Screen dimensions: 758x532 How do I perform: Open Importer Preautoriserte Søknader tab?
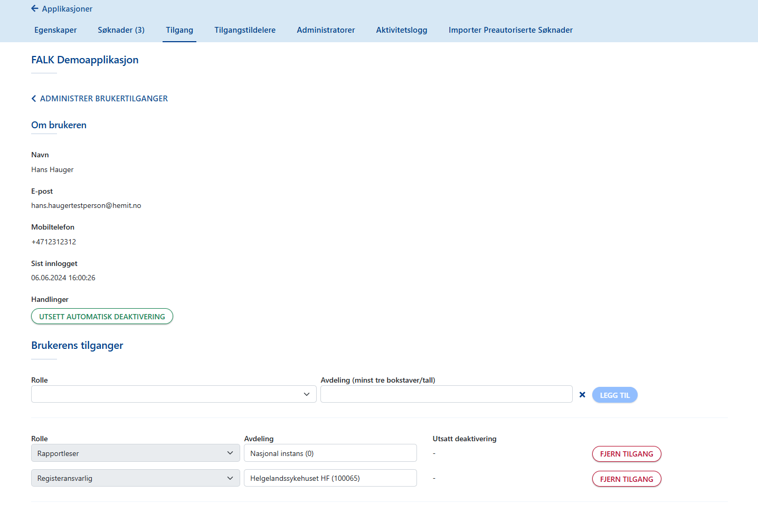coord(510,30)
